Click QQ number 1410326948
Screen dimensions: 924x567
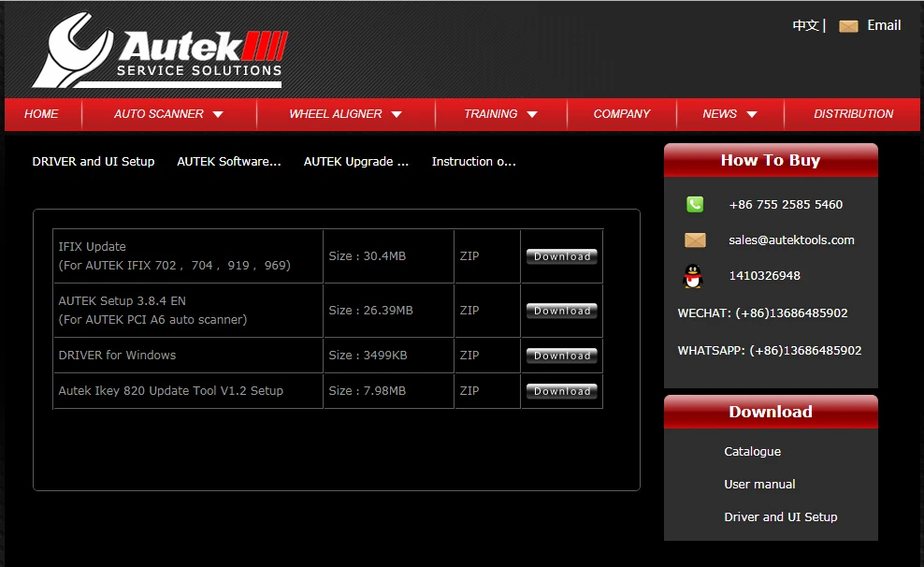point(764,276)
